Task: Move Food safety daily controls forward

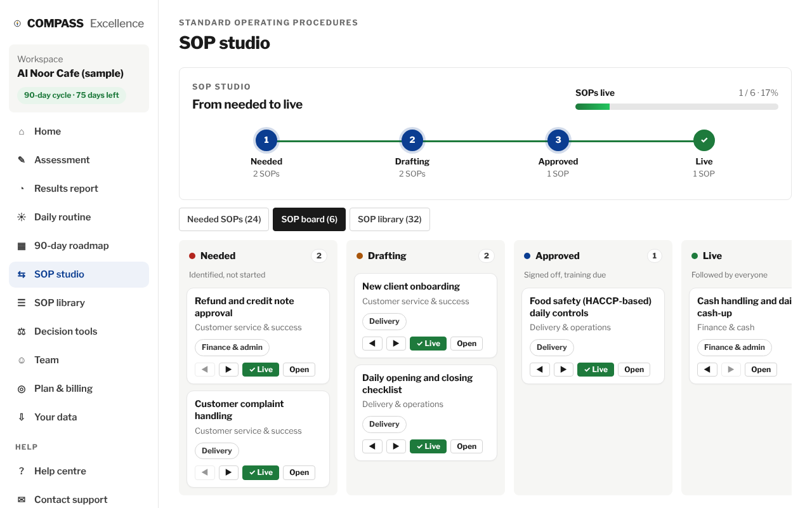Action: [x=563, y=370]
